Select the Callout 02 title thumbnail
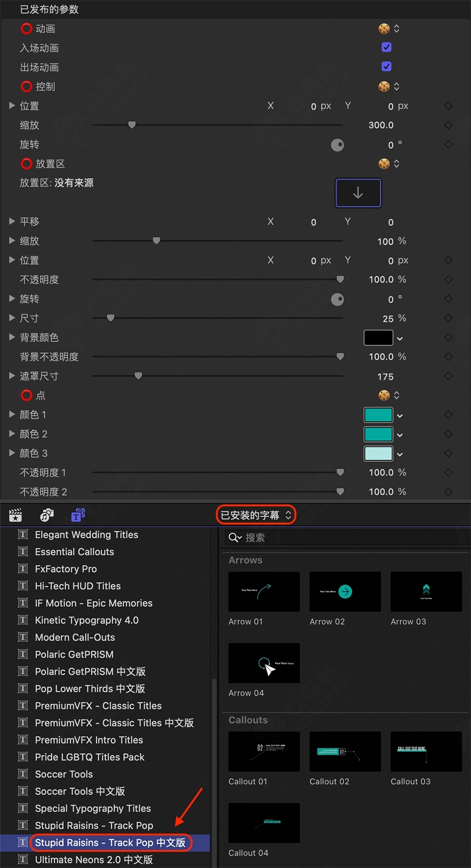Screen dimensions: 471x868 pyautogui.click(x=345, y=752)
